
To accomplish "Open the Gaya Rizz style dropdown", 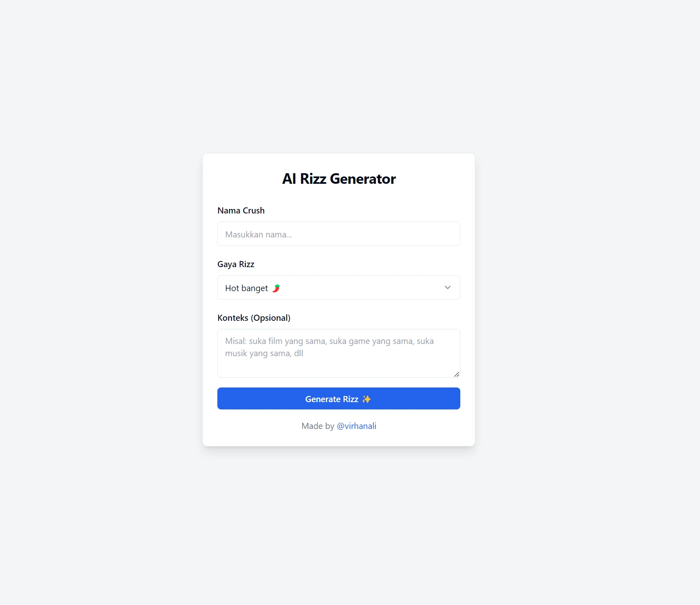I will tap(338, 287).
